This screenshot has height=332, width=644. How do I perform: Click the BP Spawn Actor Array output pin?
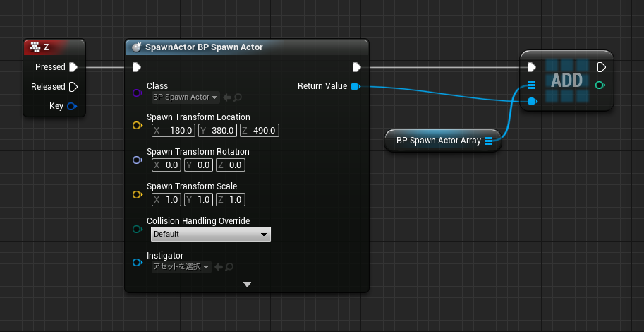tap(488, 141)
